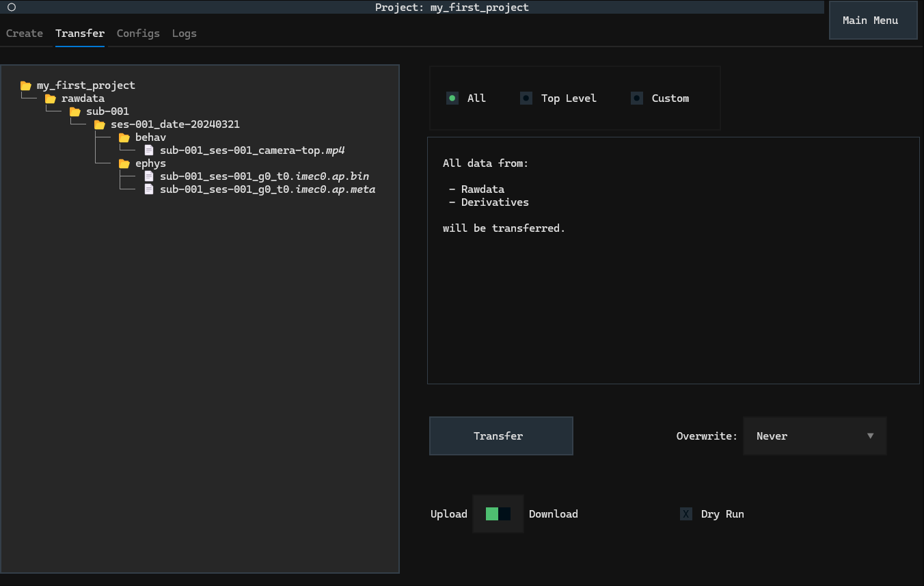
Task: Select the All radio button
Action: point(452,98)
